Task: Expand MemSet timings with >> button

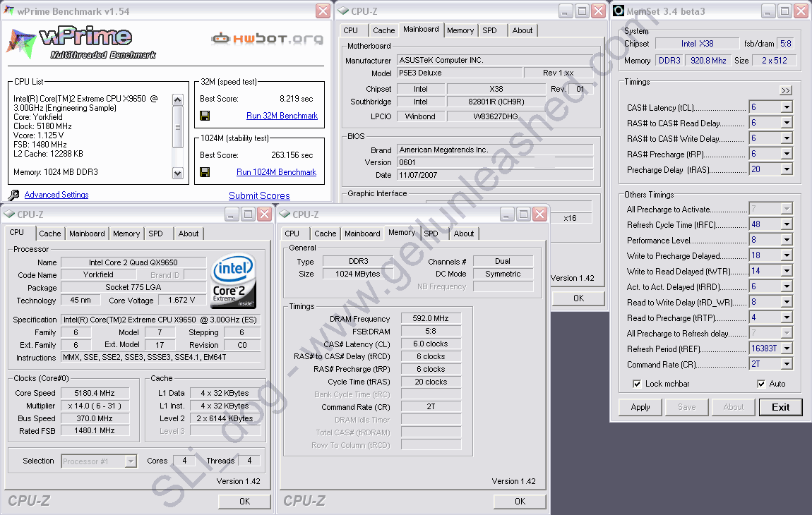Action: [x=786, y=90]
